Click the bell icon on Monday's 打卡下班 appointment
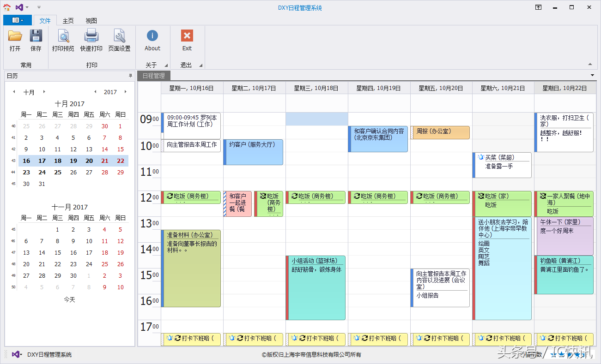 pos(170,338)
